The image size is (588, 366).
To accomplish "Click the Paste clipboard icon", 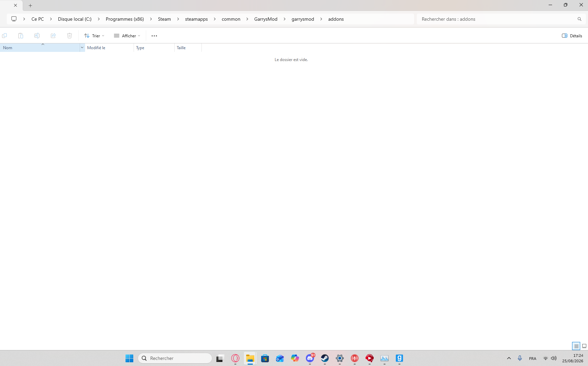I will (x=21, y=36).
